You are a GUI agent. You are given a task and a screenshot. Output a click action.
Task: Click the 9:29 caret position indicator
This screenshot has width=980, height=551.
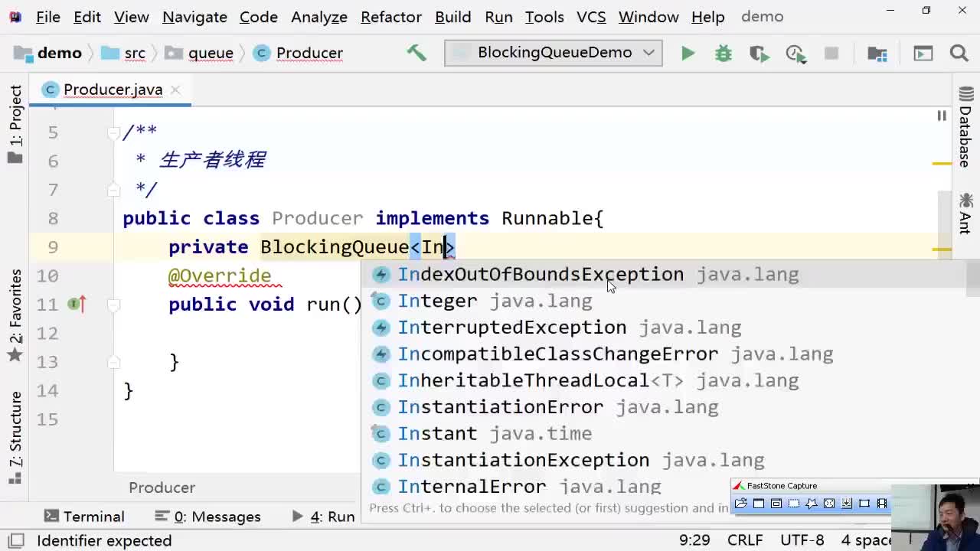click(x=694, y=540)
